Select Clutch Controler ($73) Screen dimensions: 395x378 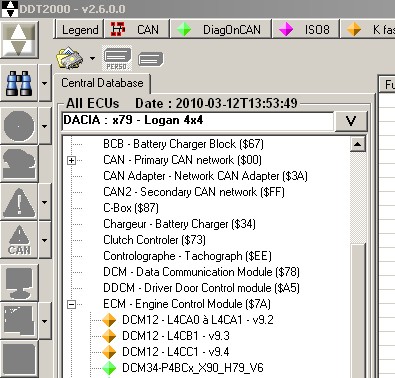[154, 240]
